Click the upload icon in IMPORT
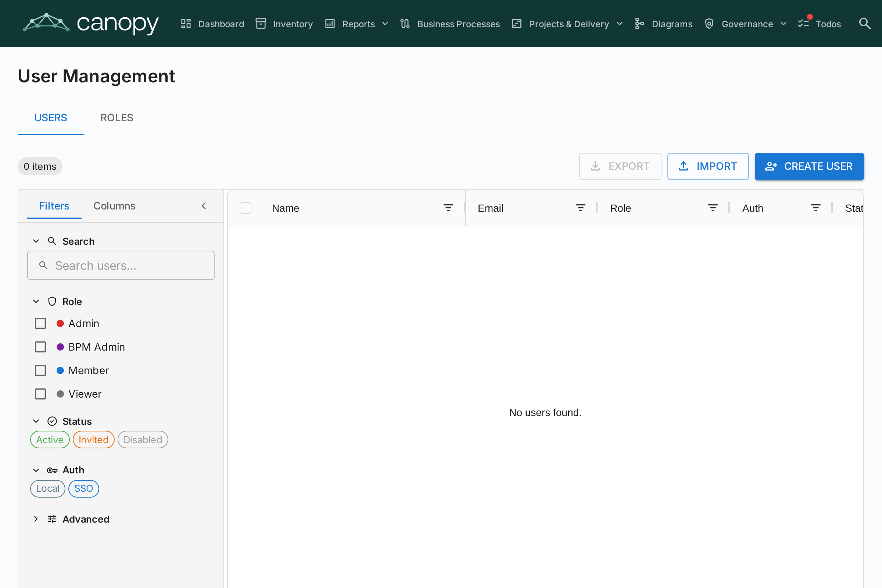 click(x=684, y=166)
